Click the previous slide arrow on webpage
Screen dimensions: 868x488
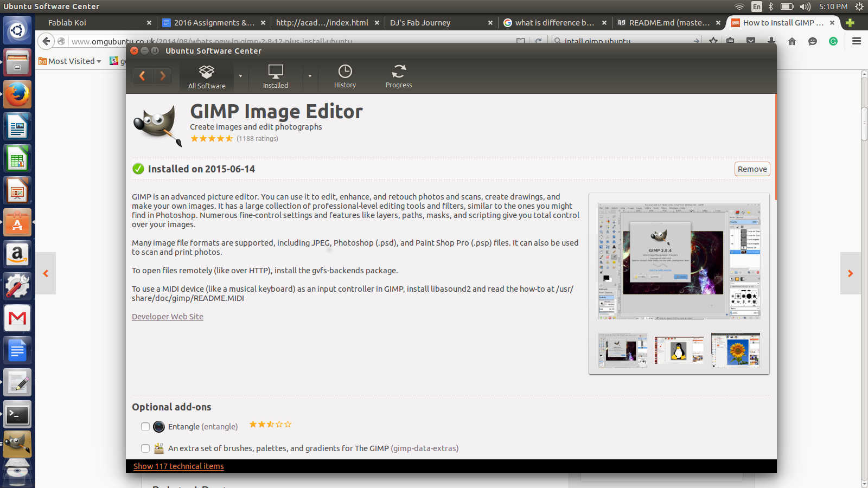[x=46, y=273]
